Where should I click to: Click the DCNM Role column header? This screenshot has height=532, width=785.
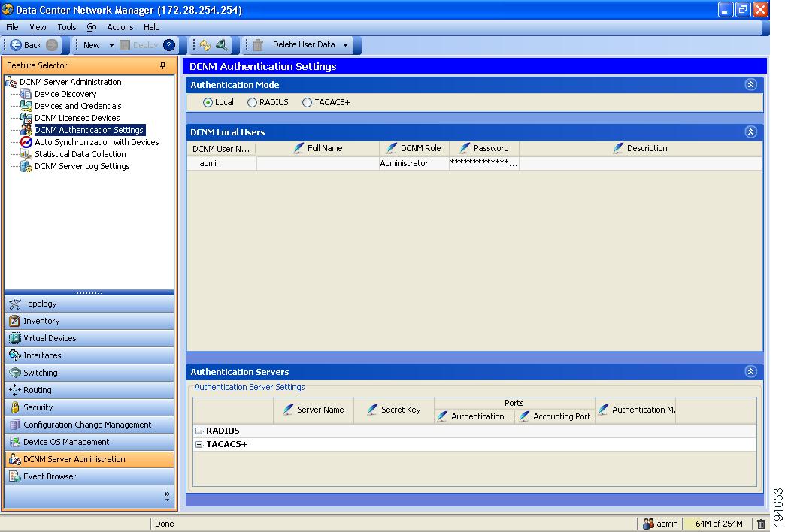click(414, 148)
